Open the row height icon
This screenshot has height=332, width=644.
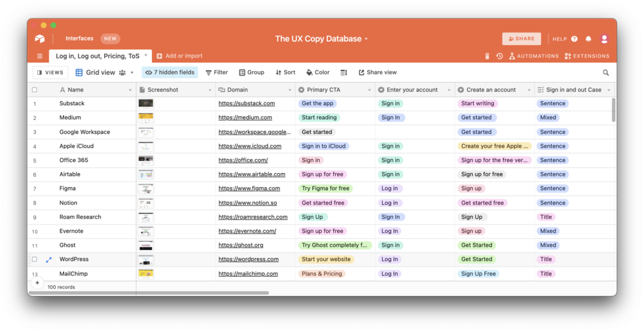click(343, 72)
